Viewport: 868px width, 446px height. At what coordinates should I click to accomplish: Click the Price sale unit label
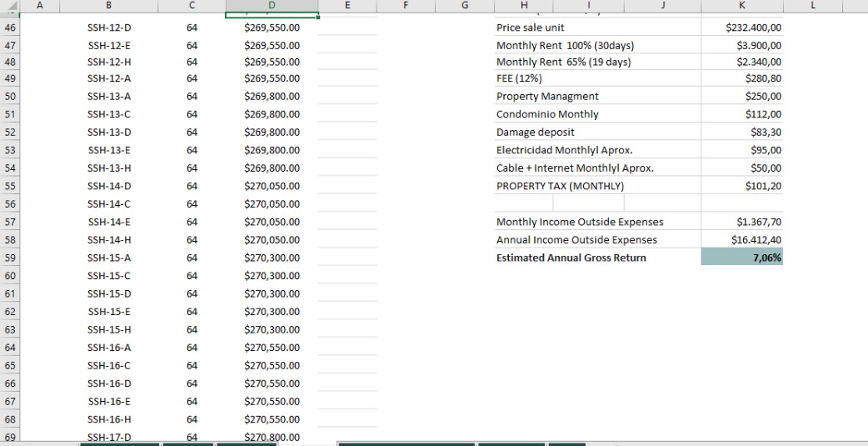(531, 28)
